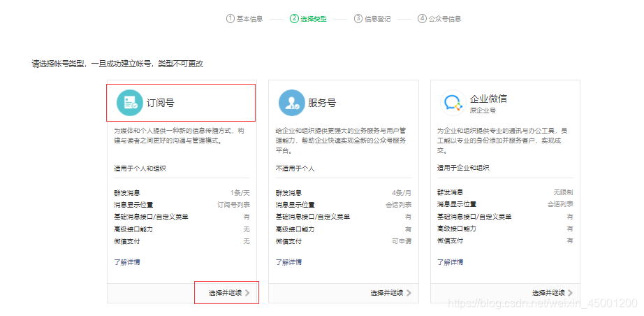The width and height of the screenshot is (644, 316).
Task: Click 会话列表 value in 企业微信 card
Action: coord(560,204)
